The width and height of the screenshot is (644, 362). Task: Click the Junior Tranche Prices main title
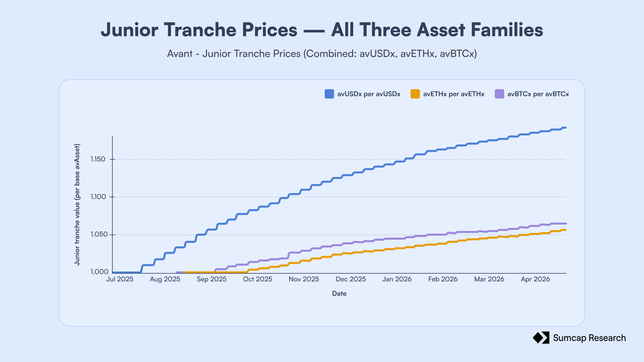tap(322, 29)
